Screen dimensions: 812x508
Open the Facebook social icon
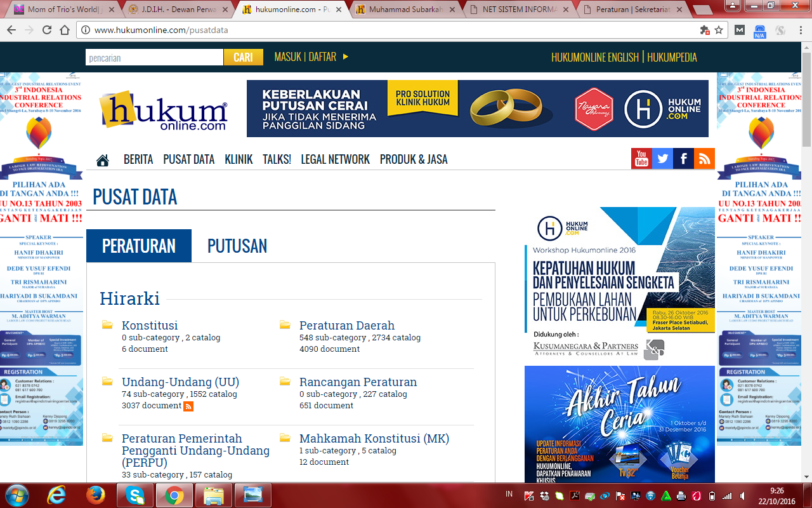point(683,159)
